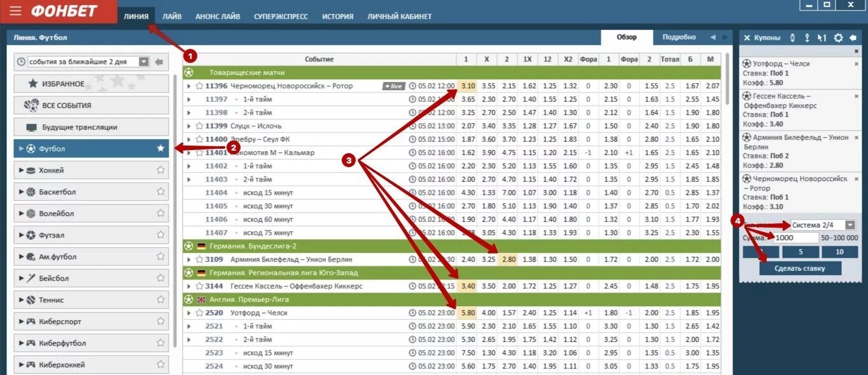Click the left arrow next to Подробно tab
Screen dimensions: 868x375
pyautogui.click(x=713, y=37)
